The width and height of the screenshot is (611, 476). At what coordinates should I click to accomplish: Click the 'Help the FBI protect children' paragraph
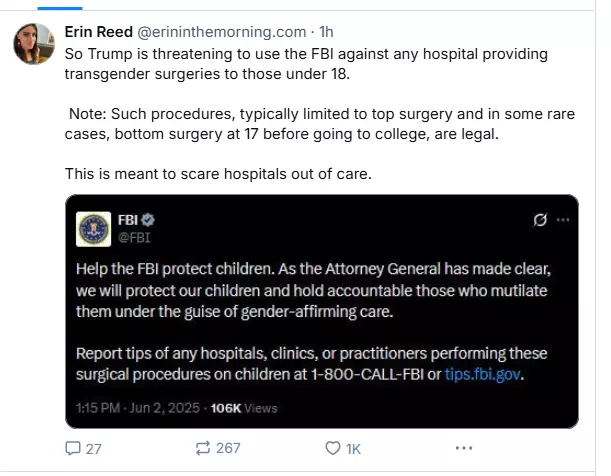tap(318, 292)
